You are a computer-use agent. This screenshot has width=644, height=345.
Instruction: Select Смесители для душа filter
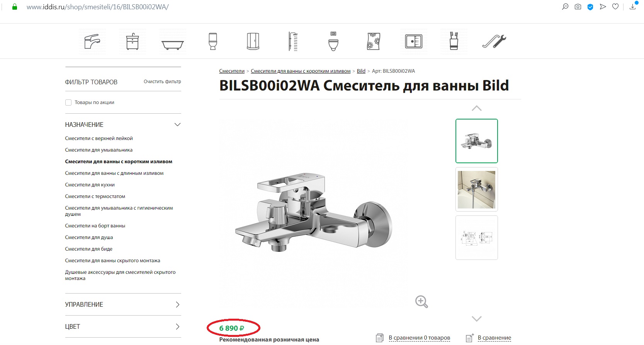pyautogui.click(x=89, y=237)
